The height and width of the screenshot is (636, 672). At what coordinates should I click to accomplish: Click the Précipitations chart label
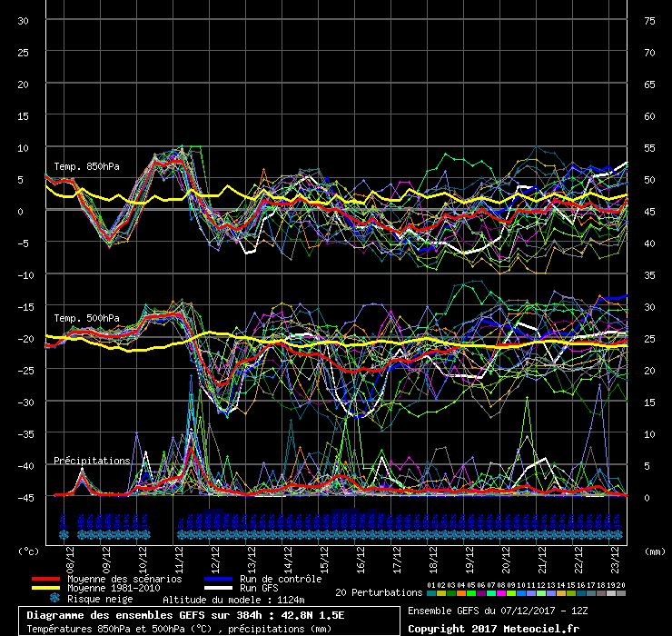(x=92, y=461)
